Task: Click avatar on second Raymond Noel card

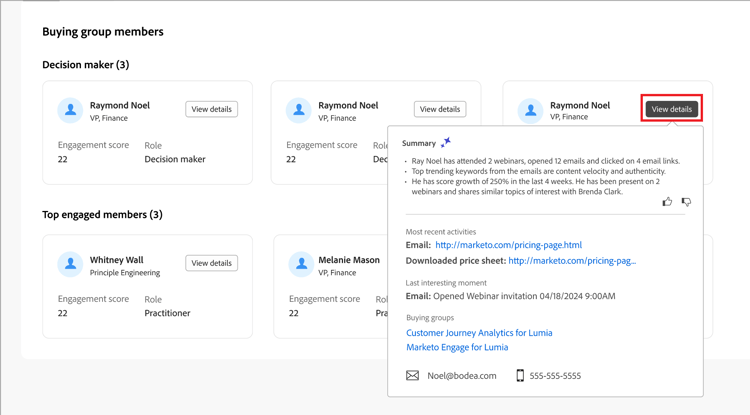Action: pyautogui.click(x=299, y=110)
